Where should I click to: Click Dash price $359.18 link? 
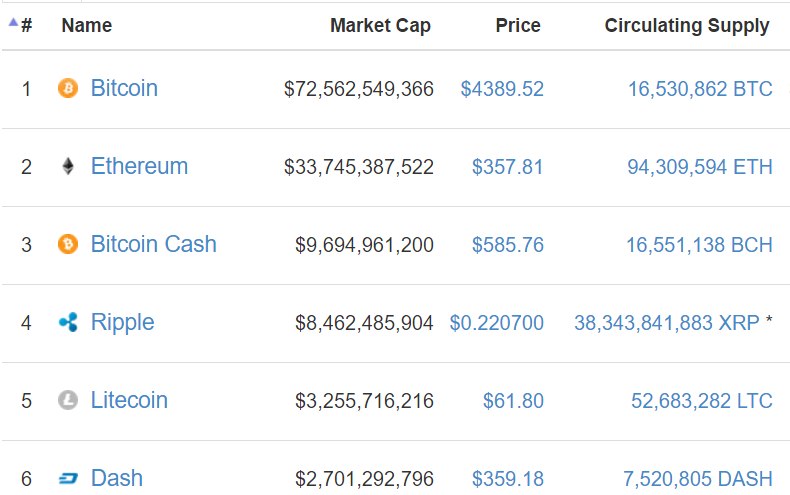click(x=508, y=479)
